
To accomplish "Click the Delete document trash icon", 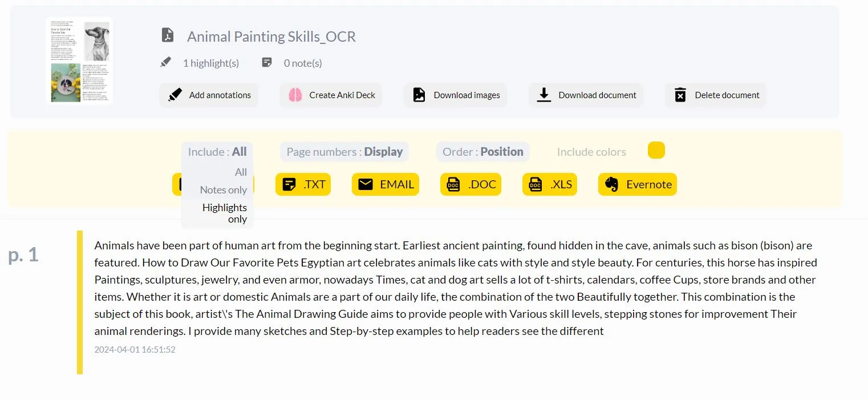I will [680, 95].
